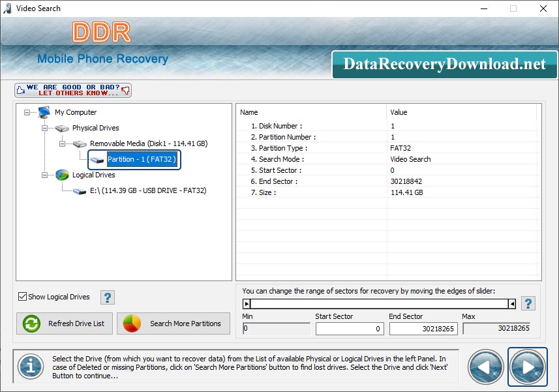Click the left slider handle
The width and height of the screenshot is (559, 392).
tap(247, 304)
